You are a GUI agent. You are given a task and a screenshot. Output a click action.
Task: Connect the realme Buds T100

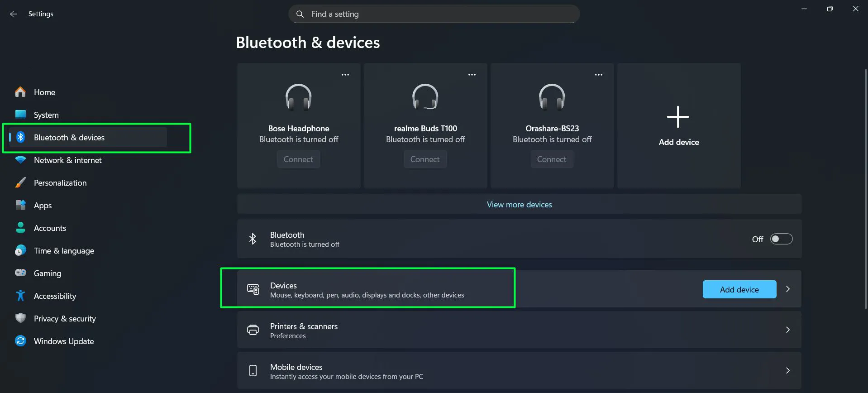(425, 159)
